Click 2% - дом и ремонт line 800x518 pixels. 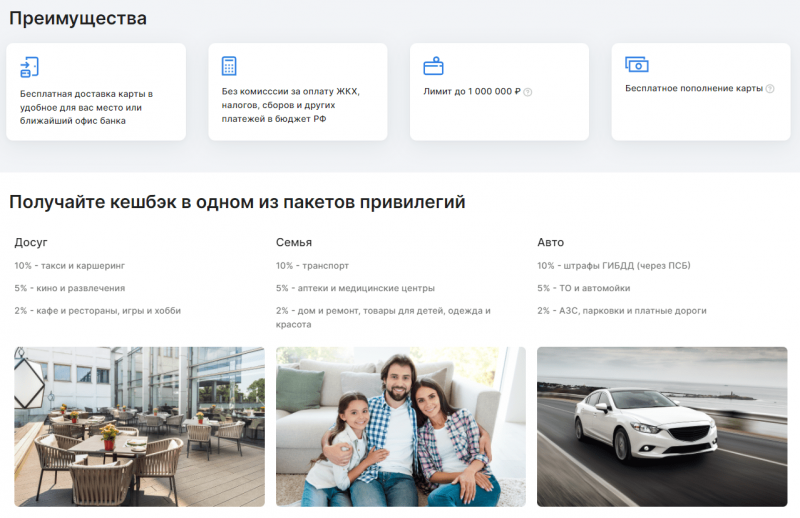[x=383, y=317]
